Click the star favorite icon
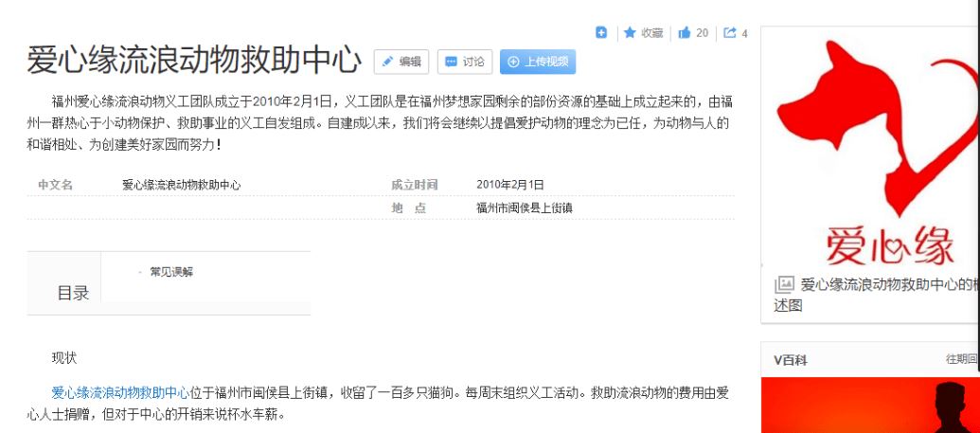 [x=630, y=32]
